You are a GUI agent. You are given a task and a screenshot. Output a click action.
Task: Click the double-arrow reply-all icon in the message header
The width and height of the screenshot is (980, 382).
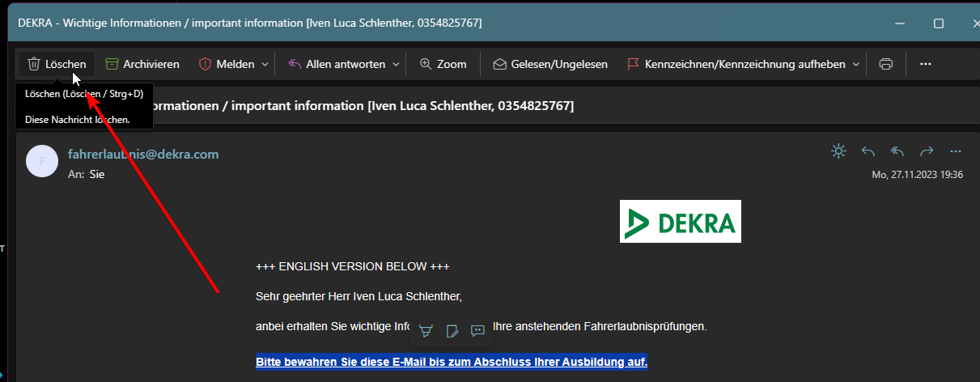tap(897, 151)
